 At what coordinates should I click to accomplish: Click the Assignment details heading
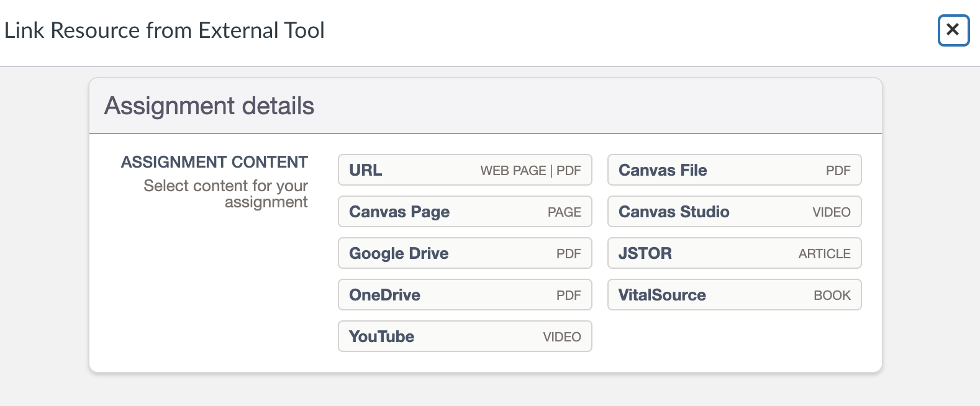click(209, 106)
